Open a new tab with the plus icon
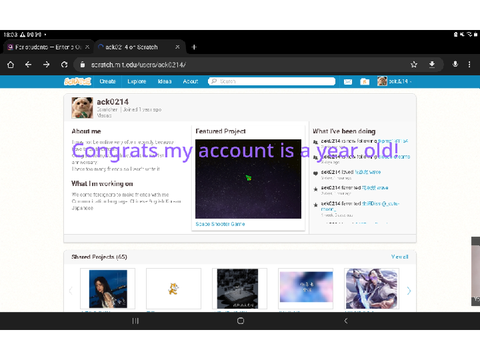Screen dimensions: 480x360 194,47
